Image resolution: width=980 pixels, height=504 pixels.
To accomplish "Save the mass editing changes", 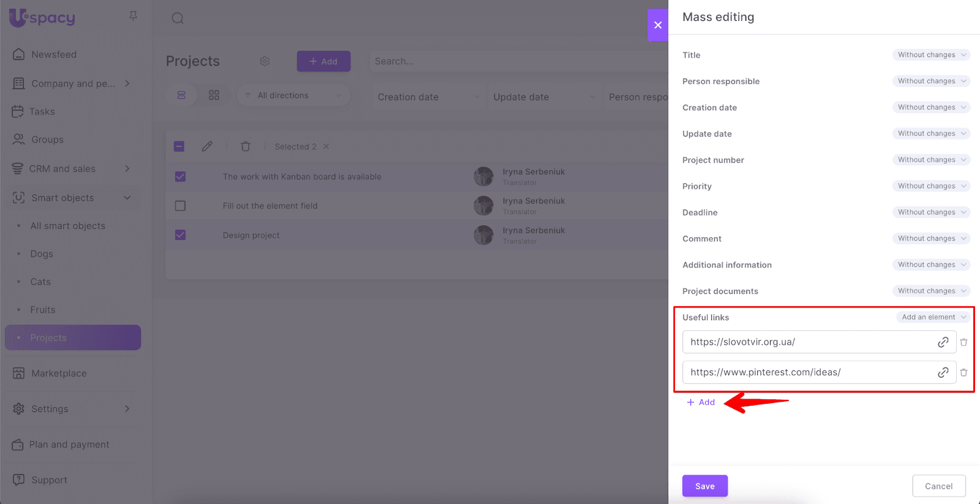I will (x=704, y=486).
